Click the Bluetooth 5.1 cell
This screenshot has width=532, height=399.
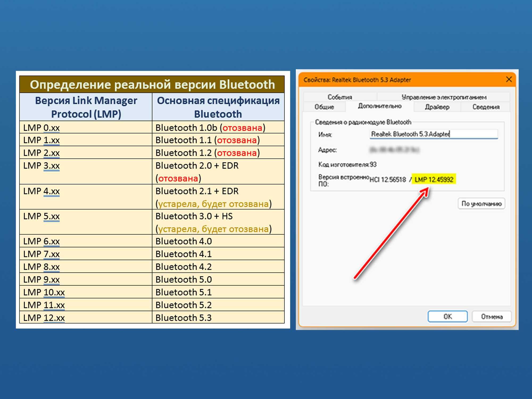pyautogui.click(x=218, y=292)
